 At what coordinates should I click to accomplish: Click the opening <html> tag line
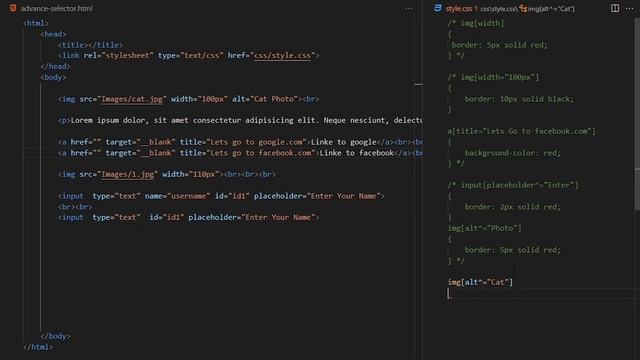pos(36,23)
